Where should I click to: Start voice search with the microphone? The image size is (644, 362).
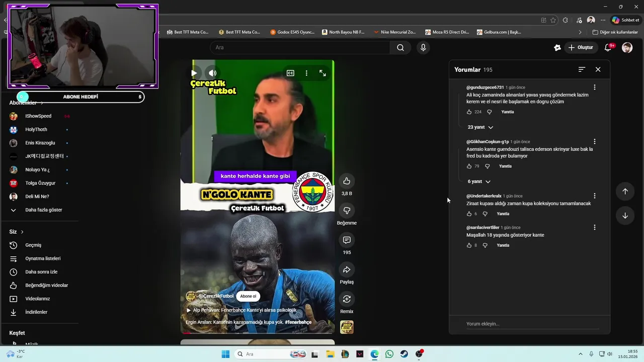pyautogui.click(x=423, y=47)
